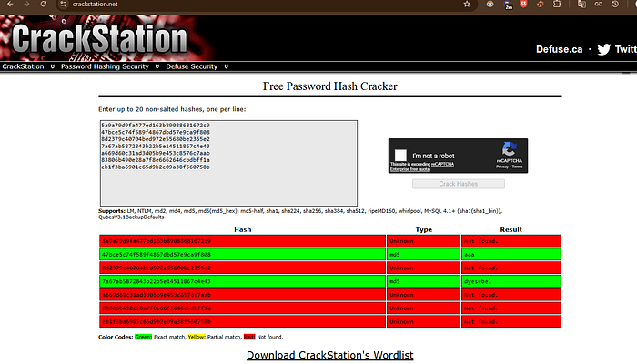Click the browser forward arrow
The width and height of the screenshot is (637, 364).
coord(26,4)
